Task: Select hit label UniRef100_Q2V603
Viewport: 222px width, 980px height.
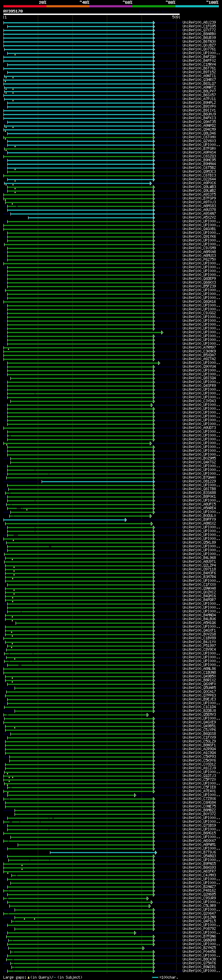Action: (199, 141)
